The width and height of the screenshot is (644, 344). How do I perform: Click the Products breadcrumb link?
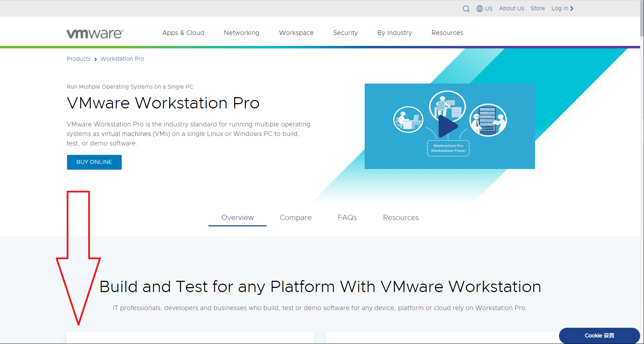(79, 59)
